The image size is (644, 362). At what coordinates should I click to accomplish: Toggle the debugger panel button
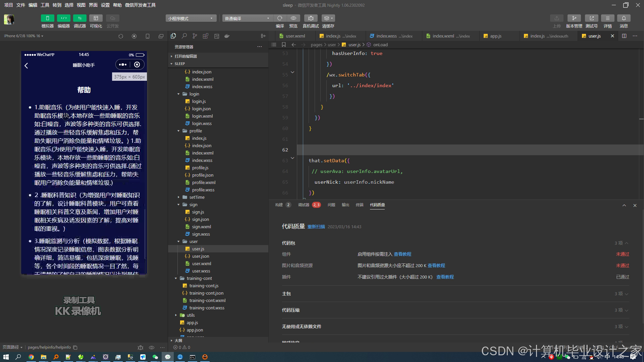[79, 18]
